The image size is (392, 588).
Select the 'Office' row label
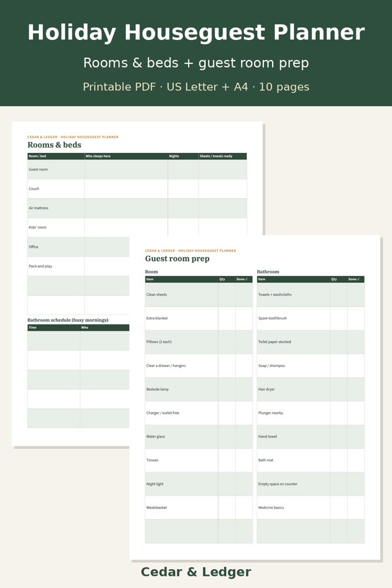[x=33, y=247]
